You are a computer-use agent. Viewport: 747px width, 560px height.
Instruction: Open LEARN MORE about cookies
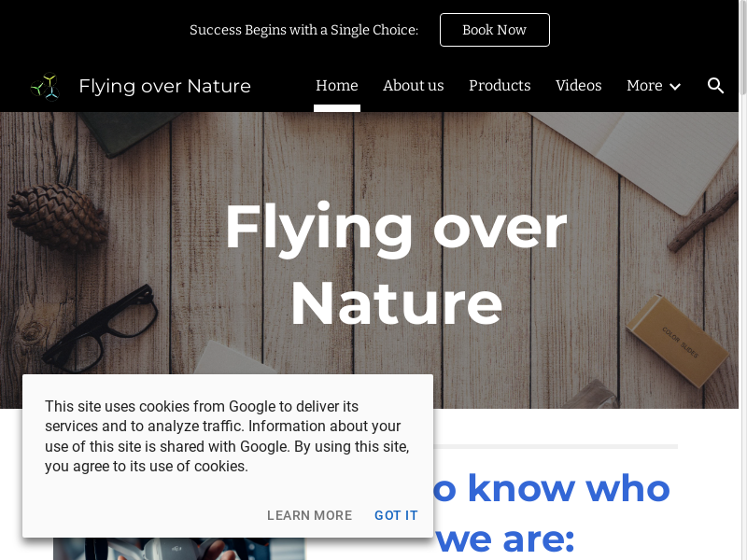pos(310,515)
